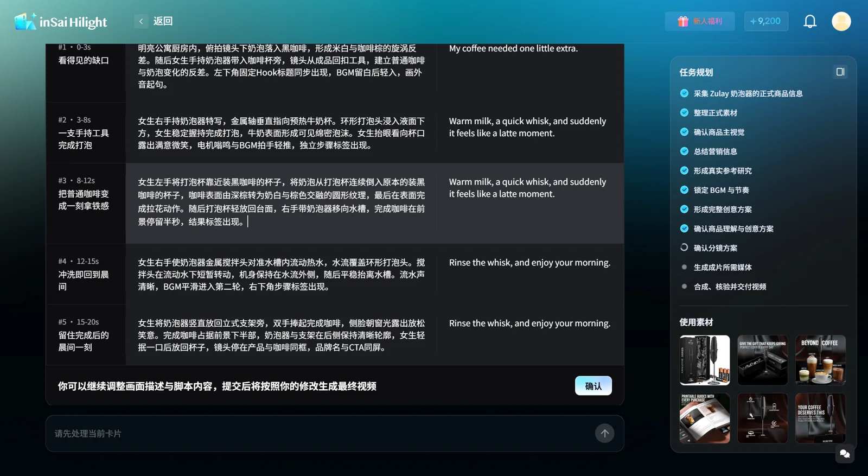
Task: Click check icon beside 形成真实参考研究
Action: [684, 170]
